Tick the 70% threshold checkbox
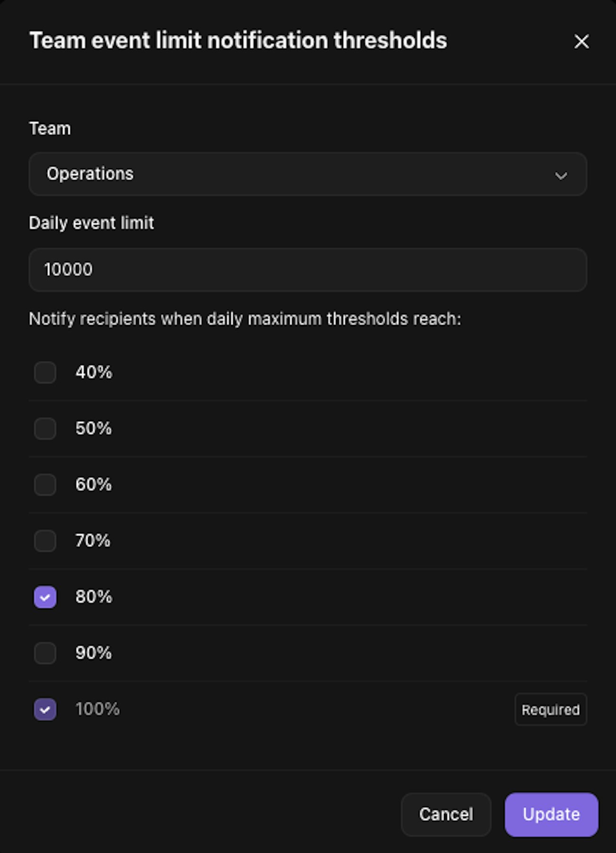Screen dimensions: 616x853 [x=45, y=541]
